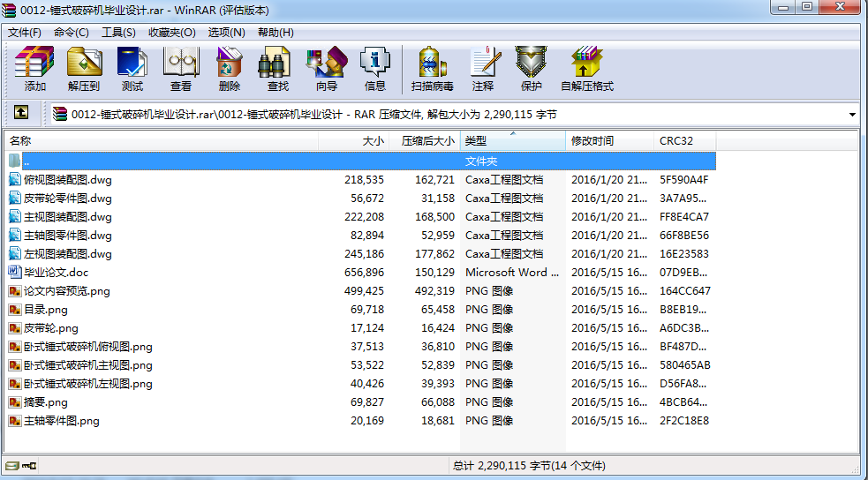The height and width of the screenshot is (480, 868).
Task: Select the file 卧式锤式破碎机俯视图.png
Action: click(x=88, y=347)
